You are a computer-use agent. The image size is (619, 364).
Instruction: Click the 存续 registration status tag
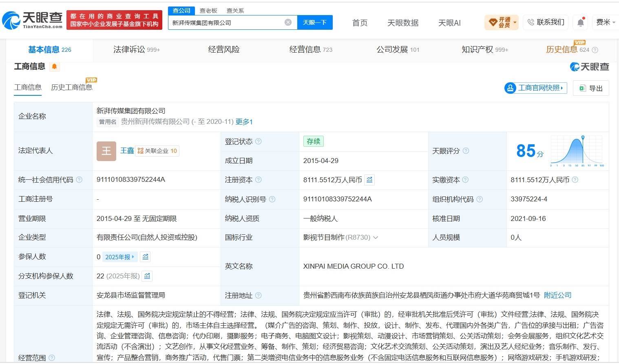(314, 141)
